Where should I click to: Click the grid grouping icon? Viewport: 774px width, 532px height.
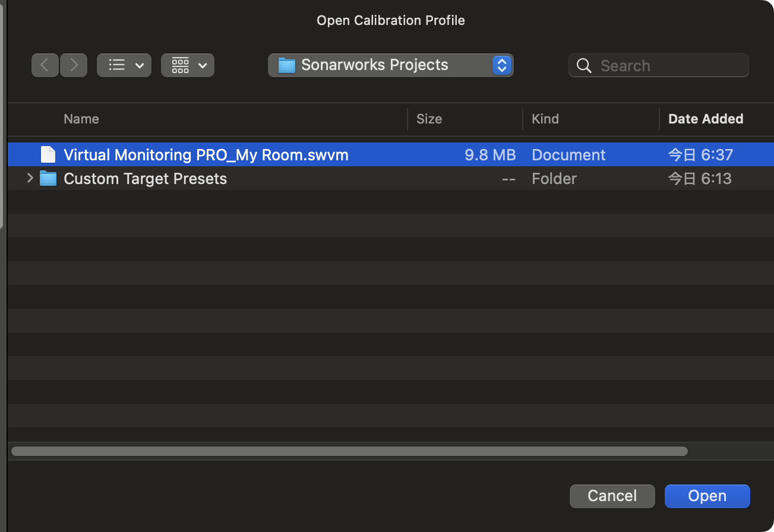pyautogui.click(x=180, y=65)
